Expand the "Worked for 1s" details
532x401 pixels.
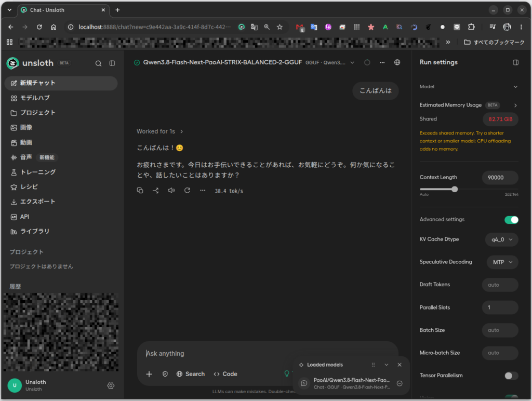click(x=160, y=131)
